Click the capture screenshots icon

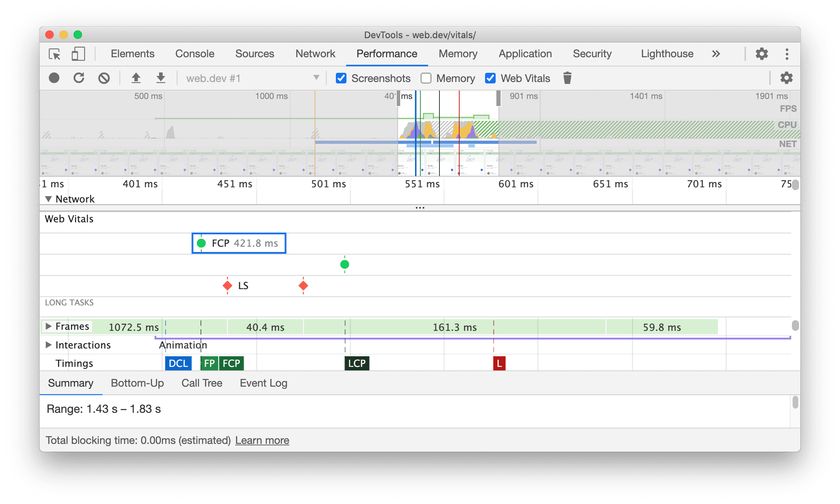coord(338,78)
